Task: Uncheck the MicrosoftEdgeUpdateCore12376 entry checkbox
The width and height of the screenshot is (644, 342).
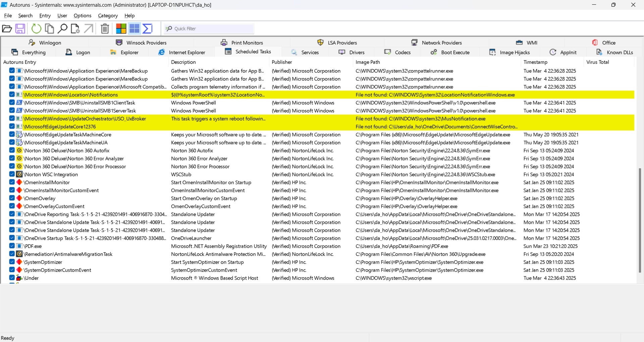Action: coord(12,126)
